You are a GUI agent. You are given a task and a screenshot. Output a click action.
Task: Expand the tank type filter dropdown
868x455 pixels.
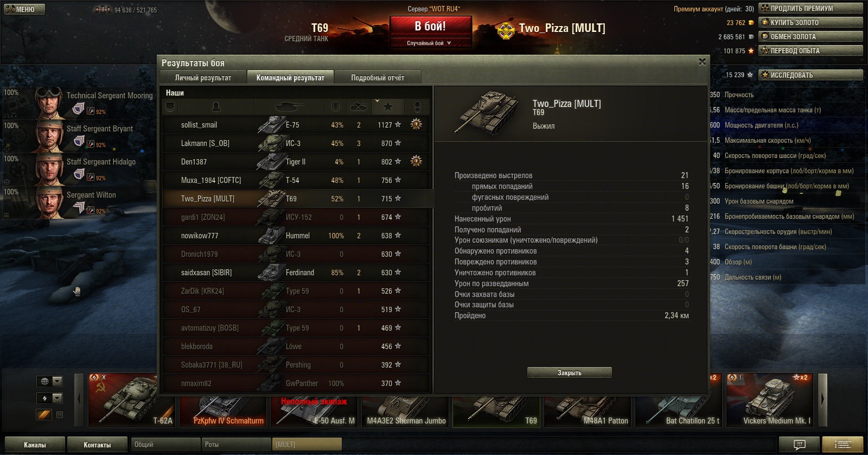click(x=49, y=398)
